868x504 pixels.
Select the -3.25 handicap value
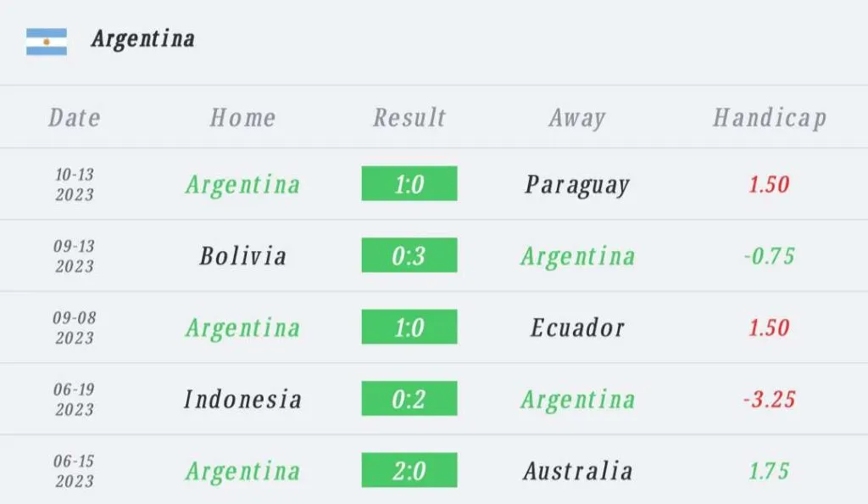(x=769, y=399)
